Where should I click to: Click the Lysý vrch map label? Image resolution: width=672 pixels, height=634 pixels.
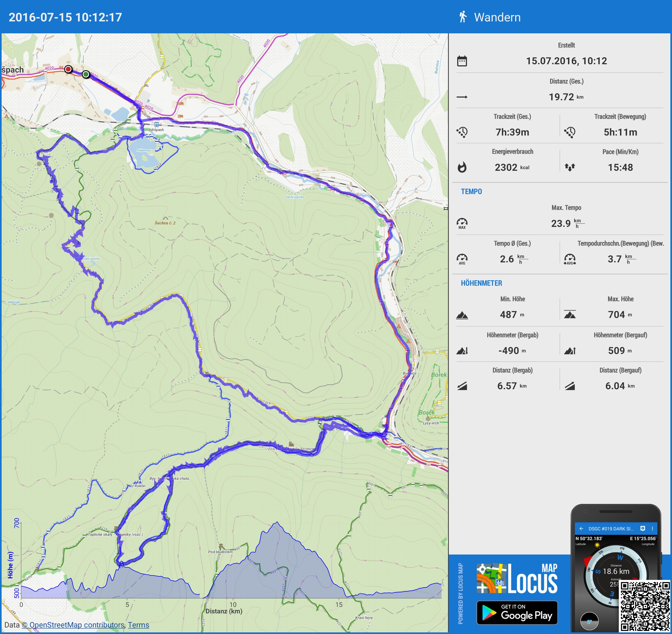(x=431, y=423)
